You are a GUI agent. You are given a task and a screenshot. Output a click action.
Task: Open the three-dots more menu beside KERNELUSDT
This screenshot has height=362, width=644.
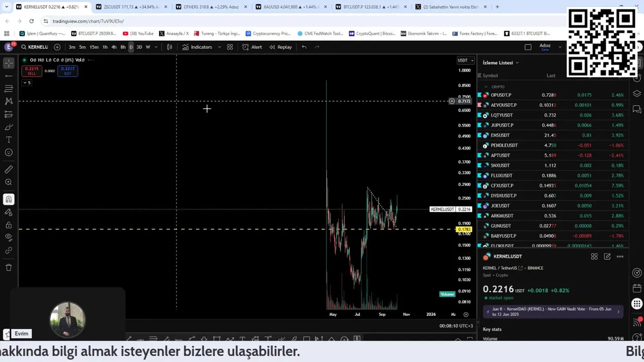point(620,256)
